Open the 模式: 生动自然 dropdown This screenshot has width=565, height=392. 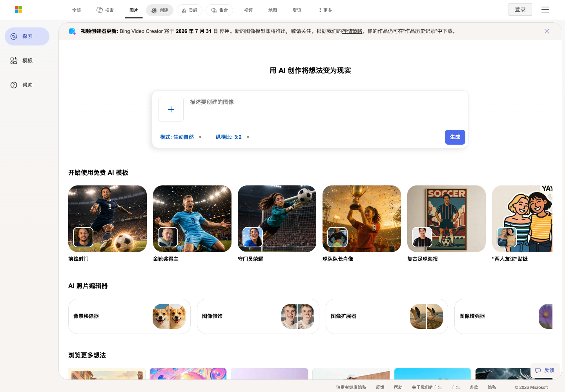181,137
